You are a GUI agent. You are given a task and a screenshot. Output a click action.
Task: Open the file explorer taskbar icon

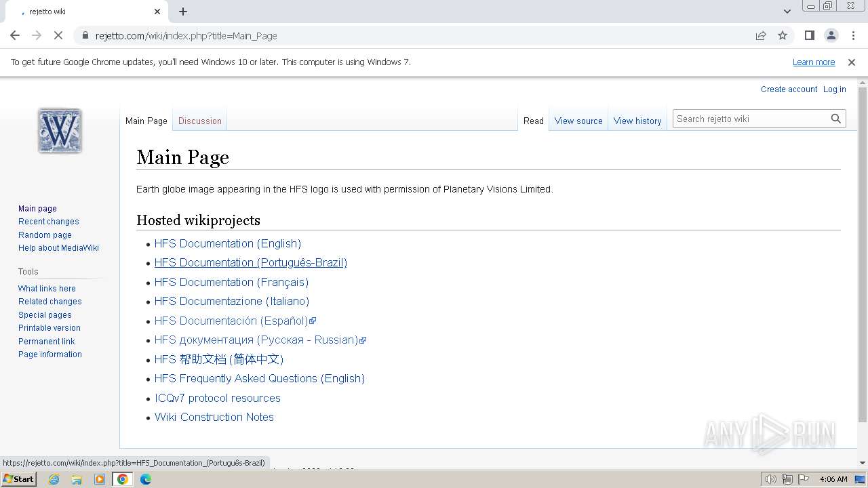(77, 479)
